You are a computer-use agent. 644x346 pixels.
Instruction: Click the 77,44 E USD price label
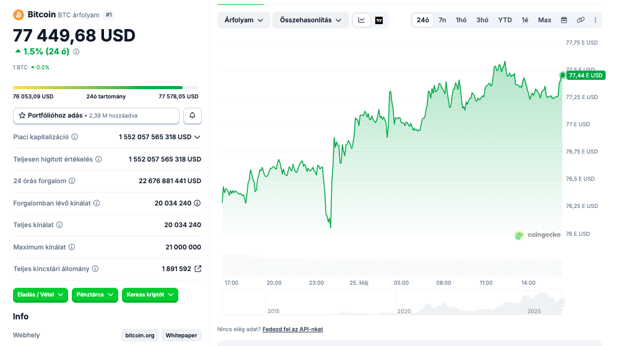tap(586, 76)
